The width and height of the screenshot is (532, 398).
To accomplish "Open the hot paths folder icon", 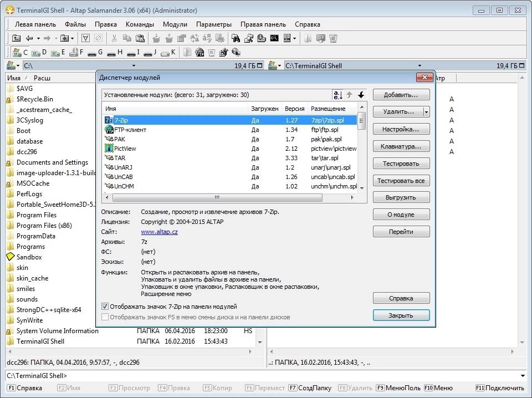I will [x=64, y=38].
